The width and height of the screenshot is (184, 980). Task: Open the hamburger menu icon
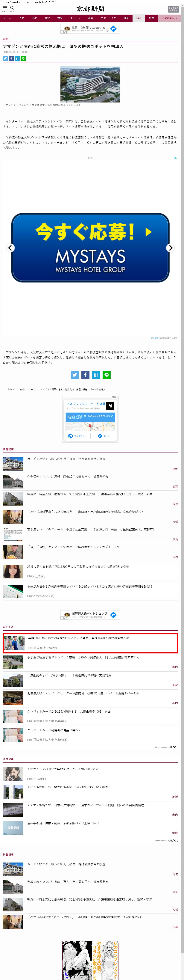5,8
